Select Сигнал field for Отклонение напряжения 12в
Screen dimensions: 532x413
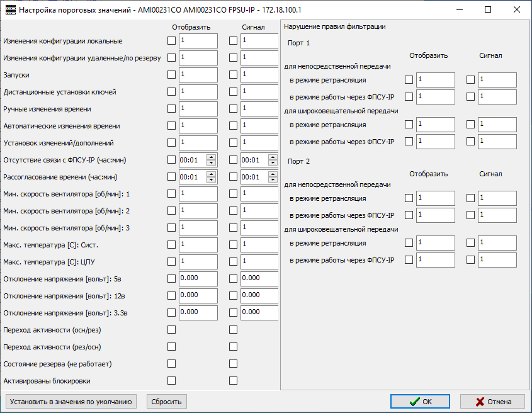(259, 295)
